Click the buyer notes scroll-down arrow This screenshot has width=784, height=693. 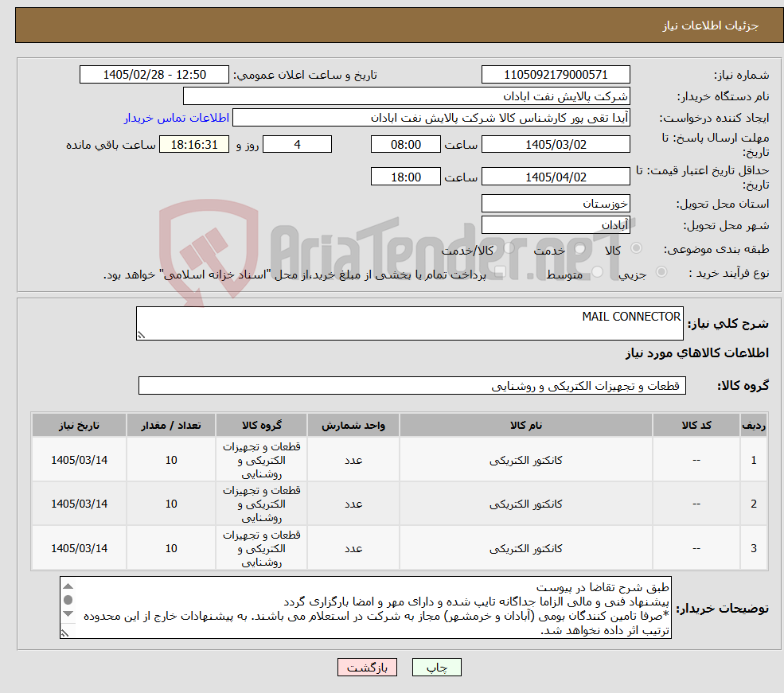(68, 613)
